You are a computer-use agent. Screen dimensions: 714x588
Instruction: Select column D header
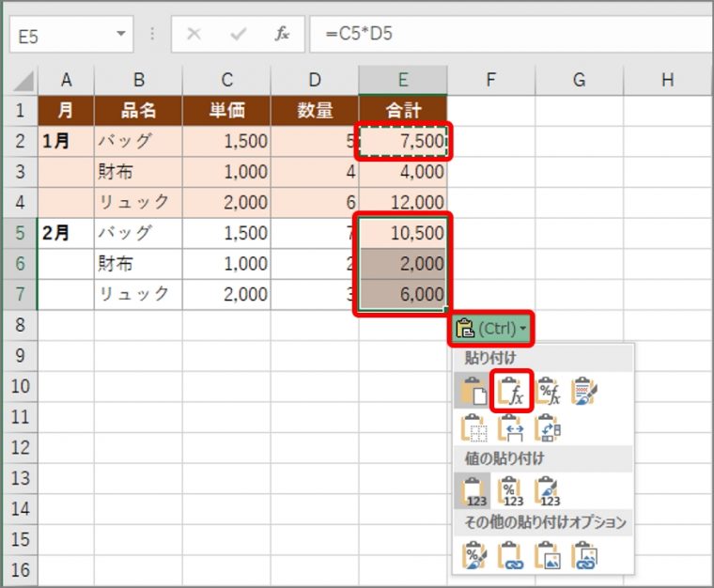point(315,80)
